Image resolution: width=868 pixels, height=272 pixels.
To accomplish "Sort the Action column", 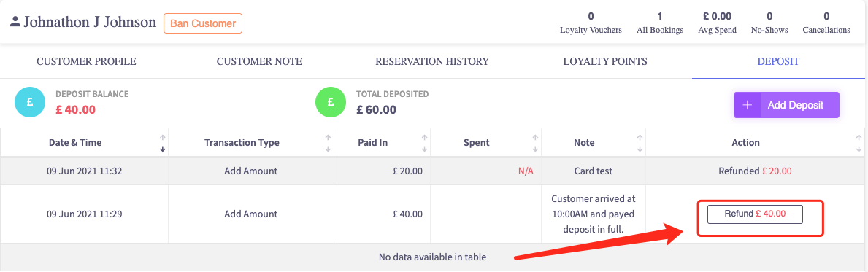I will (x=858, y=143).
